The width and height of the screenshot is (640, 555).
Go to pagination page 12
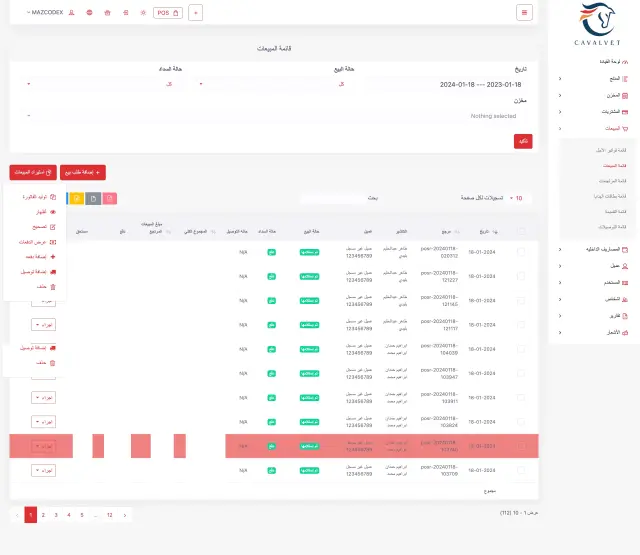(x=109, y=515)
